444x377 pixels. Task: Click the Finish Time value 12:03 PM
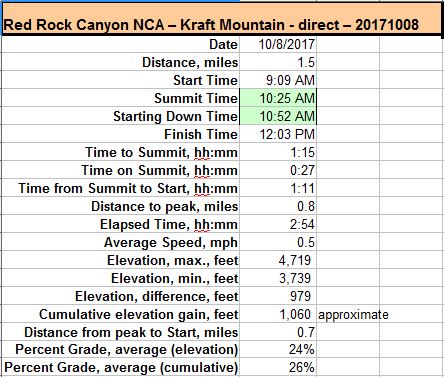[x=278, y=134]
